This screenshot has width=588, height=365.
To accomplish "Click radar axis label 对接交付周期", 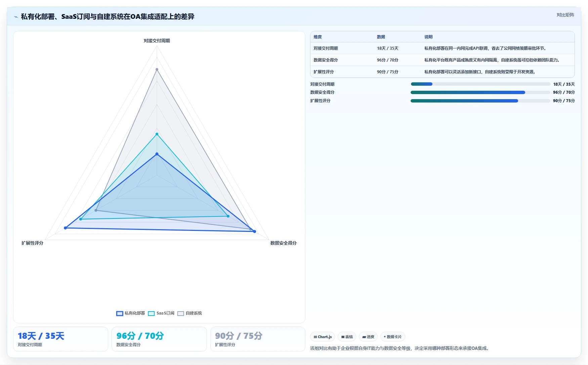I will pyautogui.click(x=157, y=41).
